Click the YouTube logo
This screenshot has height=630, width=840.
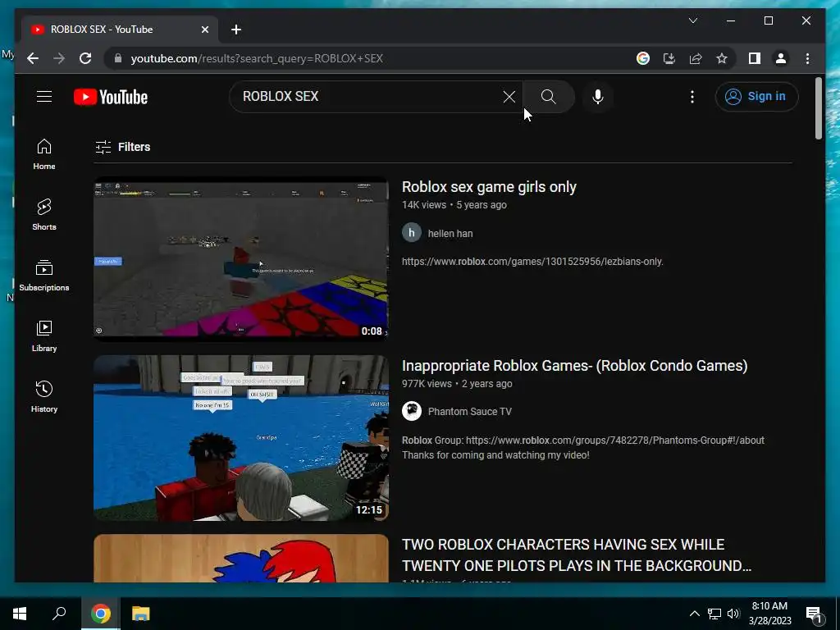pos(111,97)
